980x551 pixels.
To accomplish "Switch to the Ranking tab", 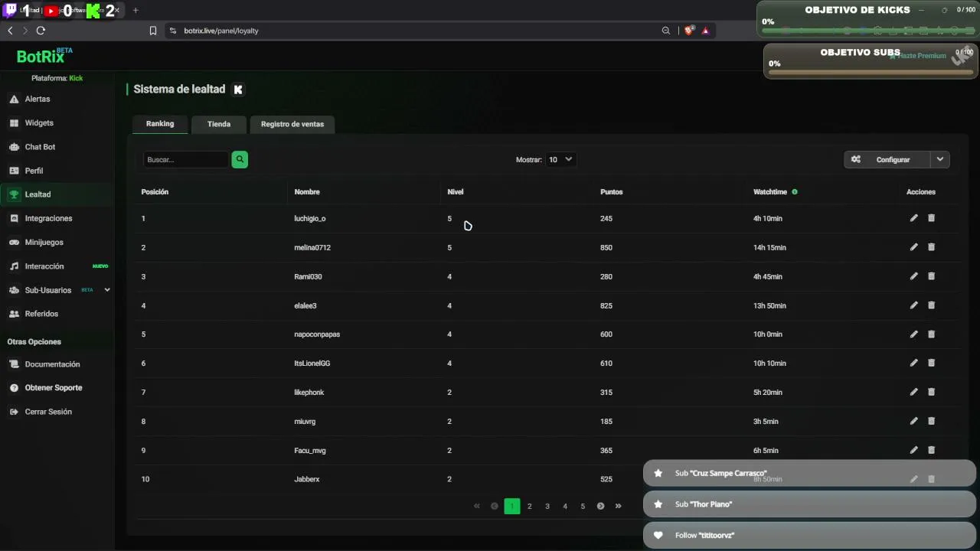I will (x=160, y=124).
